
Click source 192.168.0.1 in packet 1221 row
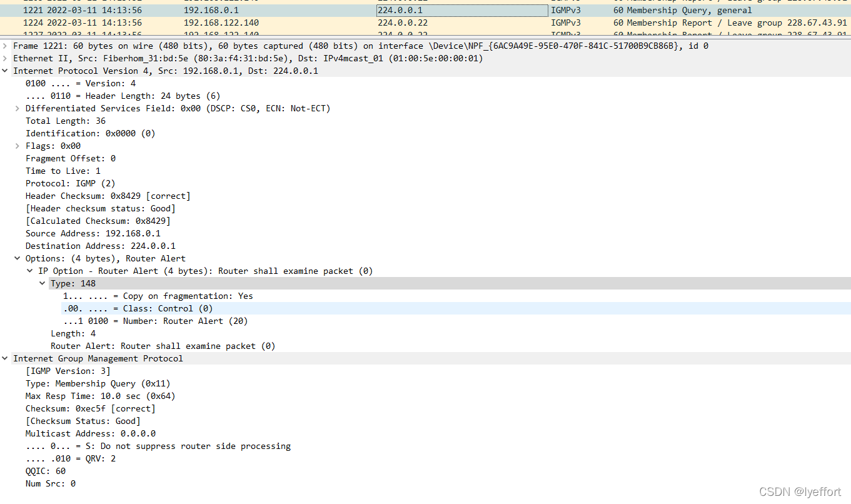[211, 10]
